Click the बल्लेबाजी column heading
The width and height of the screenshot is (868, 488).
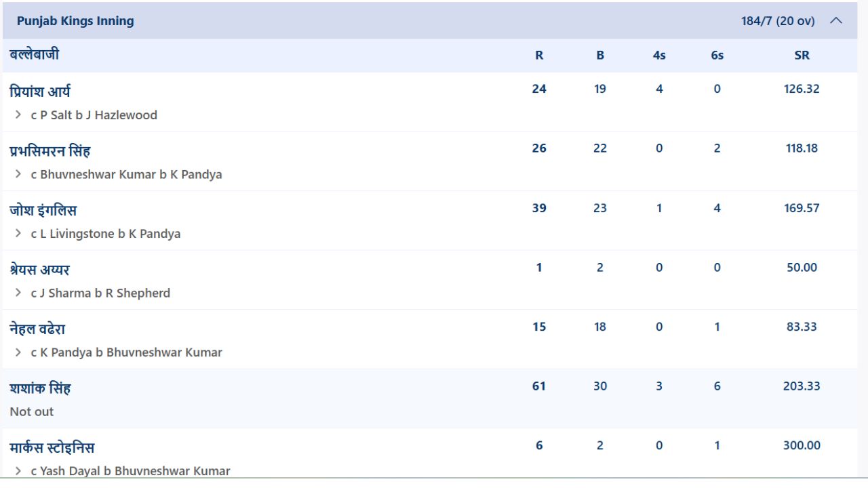34,54
